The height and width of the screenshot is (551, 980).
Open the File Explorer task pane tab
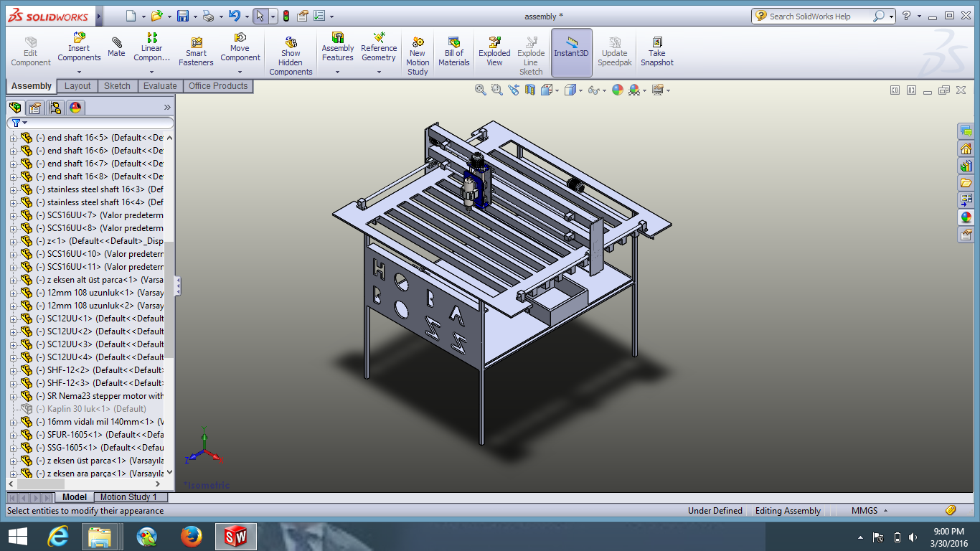[966, 183]
